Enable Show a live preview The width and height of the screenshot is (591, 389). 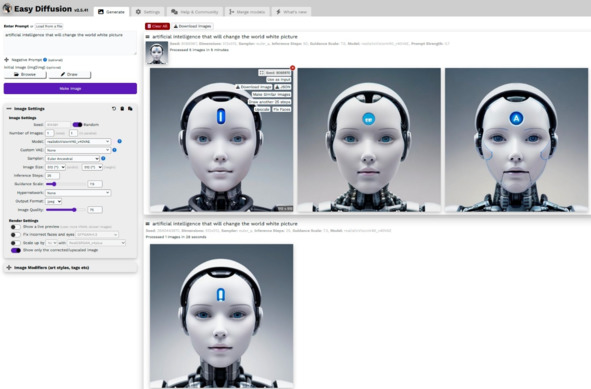click(15, 227)
